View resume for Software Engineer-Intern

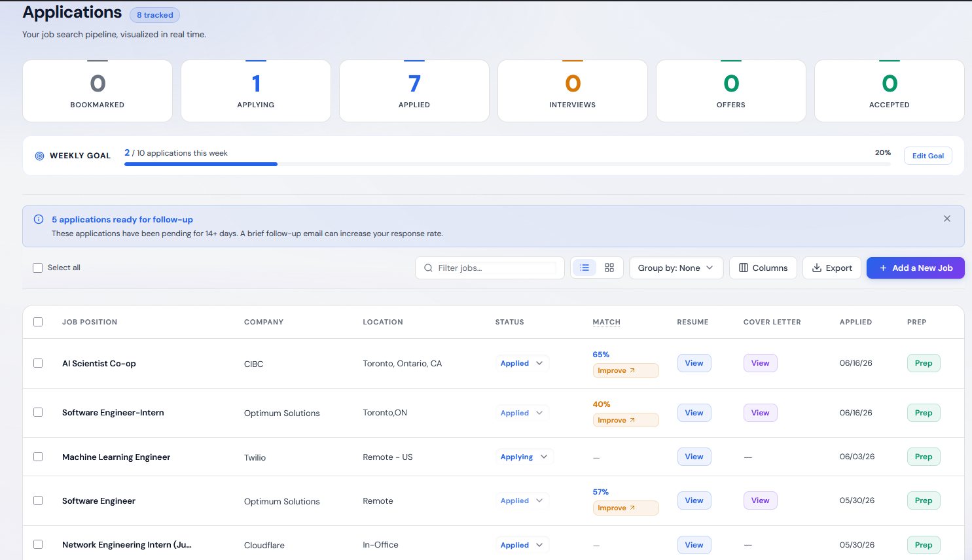(x=694, y=413)
